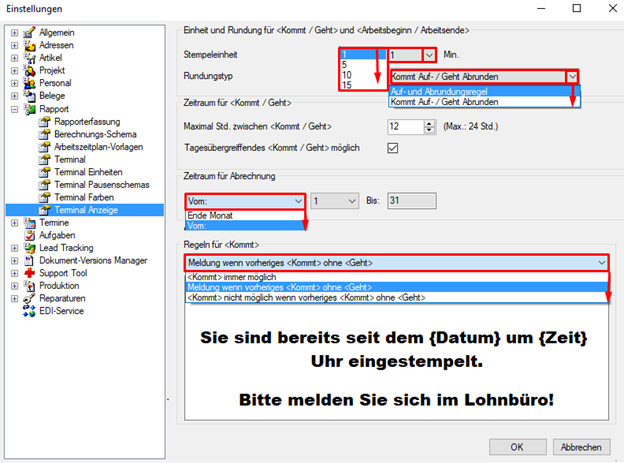Click the OK button
Viewport: 624px width, 463px height.
pos(517,447)
